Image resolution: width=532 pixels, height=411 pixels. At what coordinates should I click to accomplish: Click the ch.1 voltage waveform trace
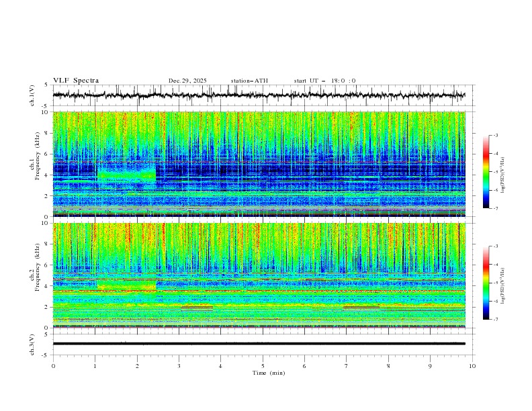point(259,95)
